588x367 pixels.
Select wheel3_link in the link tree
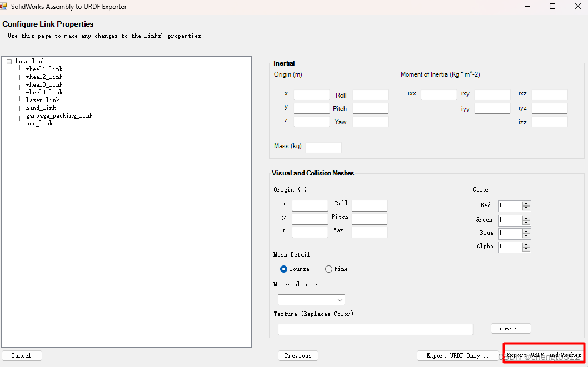coord(43,84)
